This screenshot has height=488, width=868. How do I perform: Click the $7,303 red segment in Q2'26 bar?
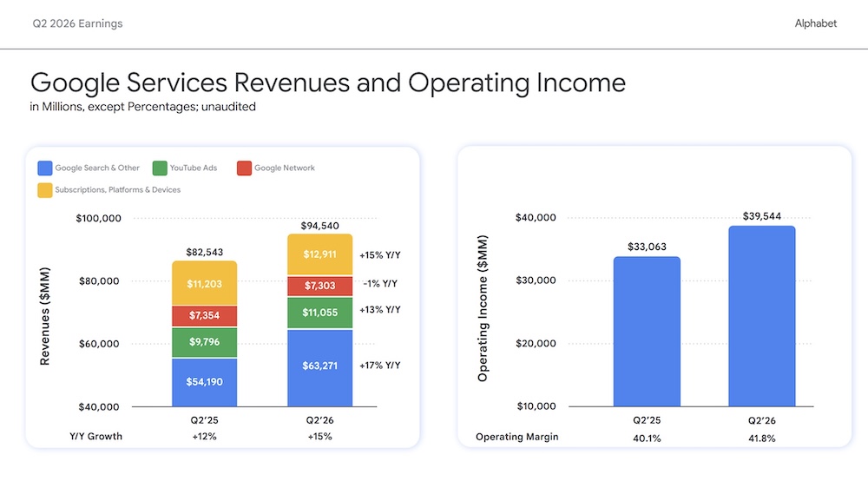[x=320, y=286]
